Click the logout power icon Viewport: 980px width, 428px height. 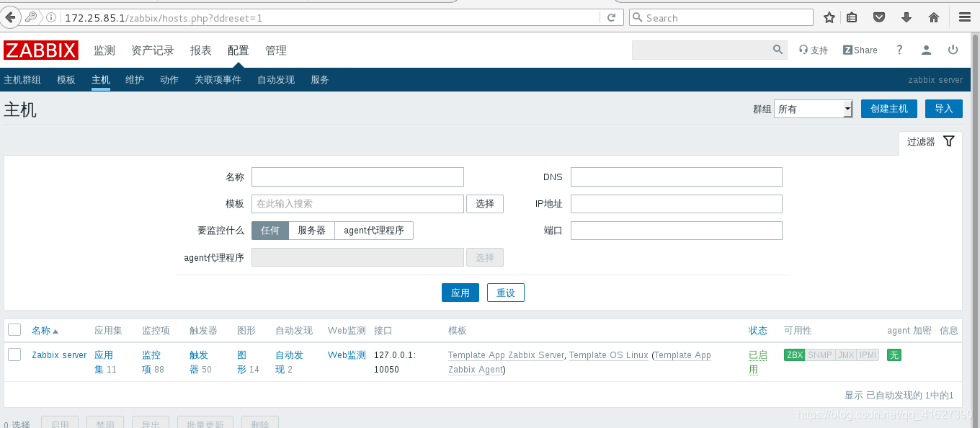click(953, 50)
